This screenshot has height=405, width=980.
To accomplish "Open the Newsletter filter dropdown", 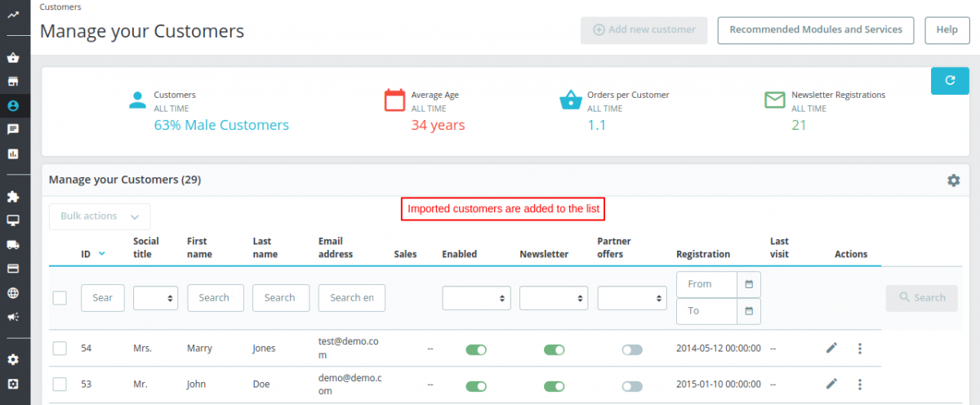I will click(554, 298).
